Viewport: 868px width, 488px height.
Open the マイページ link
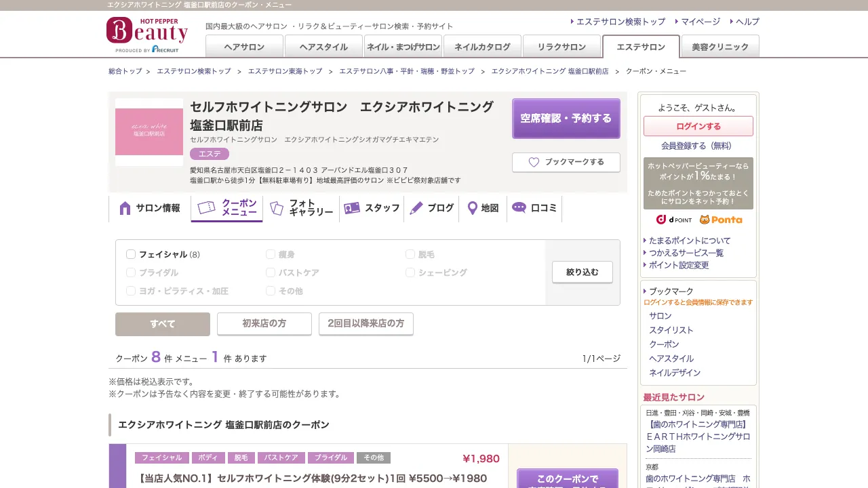coord(701,22)
